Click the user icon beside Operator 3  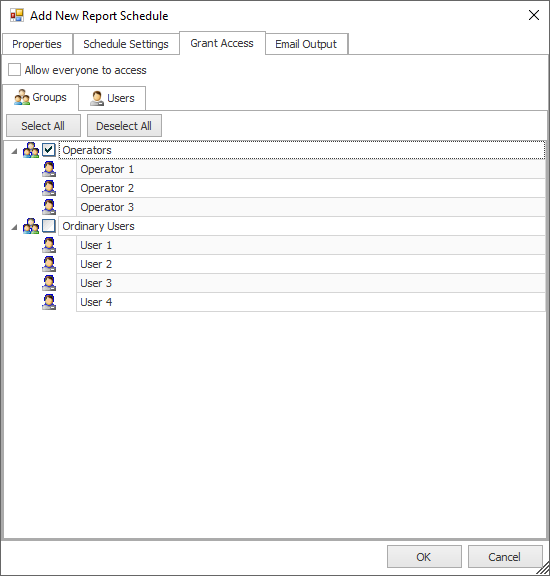pos(49,207)
